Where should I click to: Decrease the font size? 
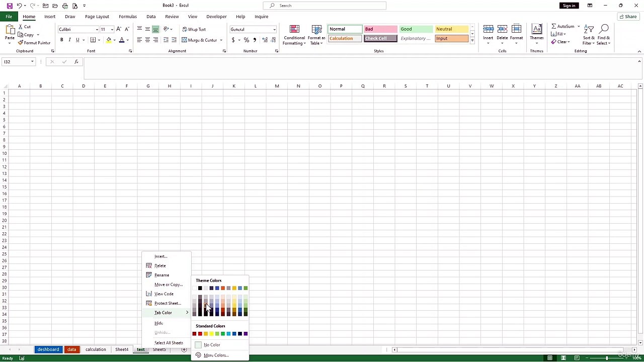point(126,29)
